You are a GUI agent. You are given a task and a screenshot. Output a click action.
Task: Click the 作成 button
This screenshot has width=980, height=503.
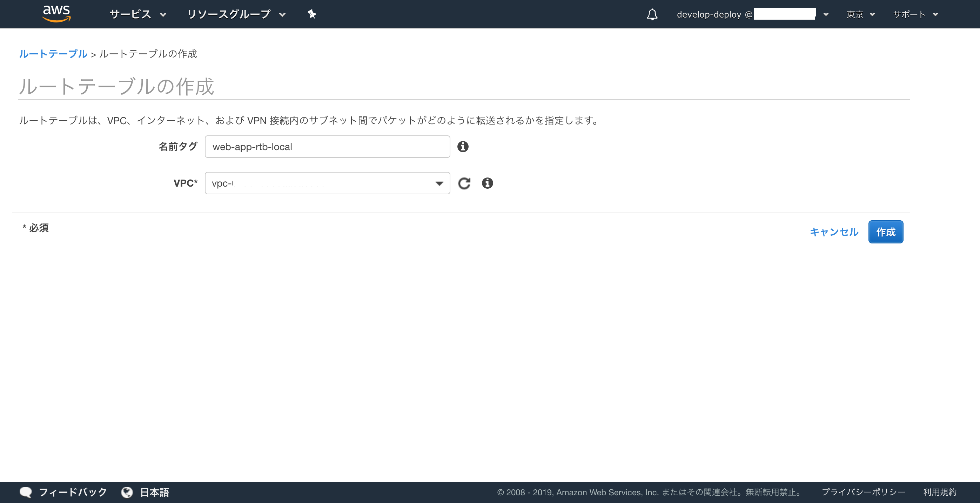click(x=885, y=232)
